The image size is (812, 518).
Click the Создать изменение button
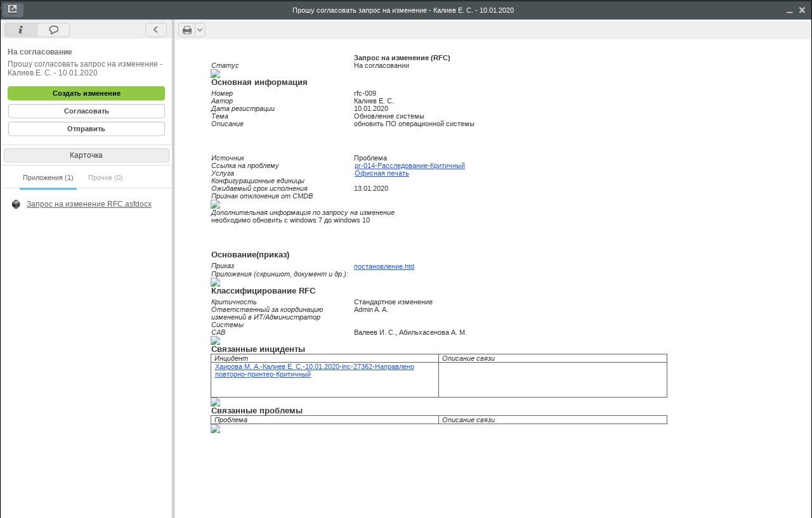pos(86,93)
